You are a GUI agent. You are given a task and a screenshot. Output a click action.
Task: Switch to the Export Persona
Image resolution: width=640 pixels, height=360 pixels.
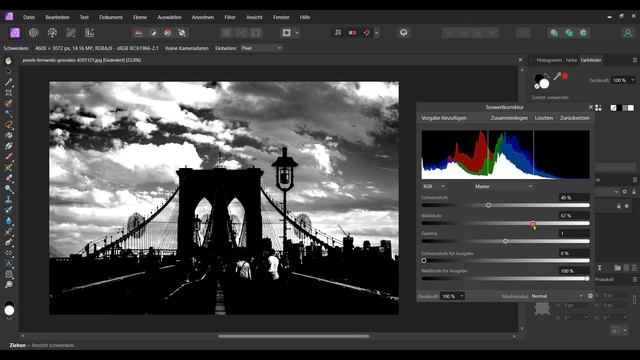point(89,33)
